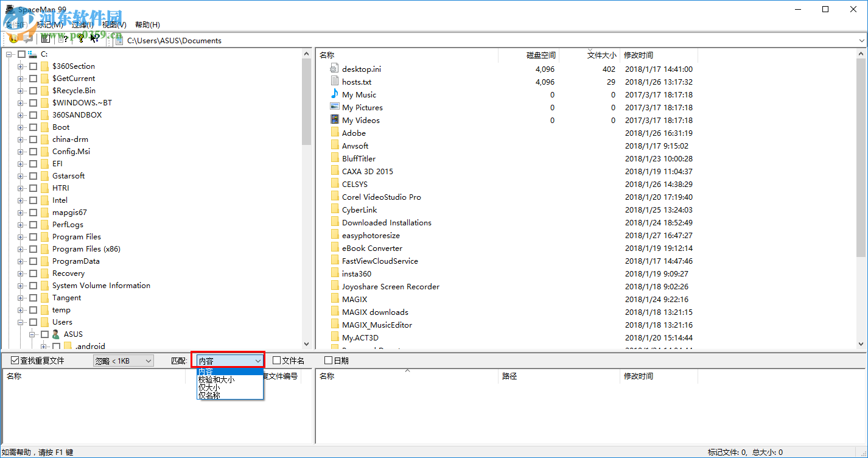Sort the upper file list by 修改时间
The width and height of the screenshot is (868, 458).
[659, 55]
